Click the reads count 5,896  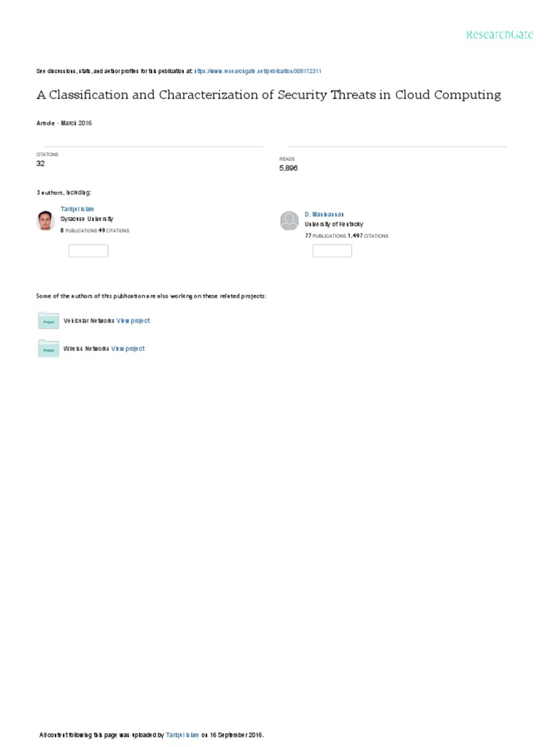tap(289, 168)
